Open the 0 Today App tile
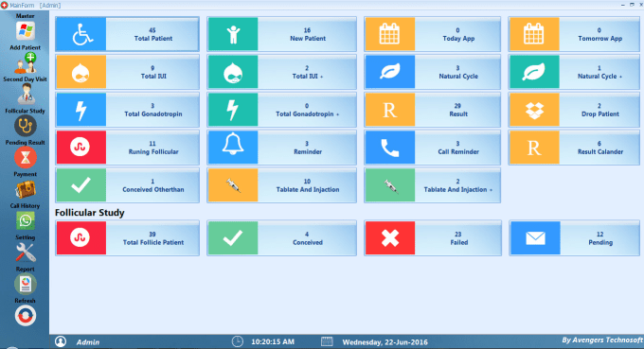The image size is (644, 349). coord(432,34)
